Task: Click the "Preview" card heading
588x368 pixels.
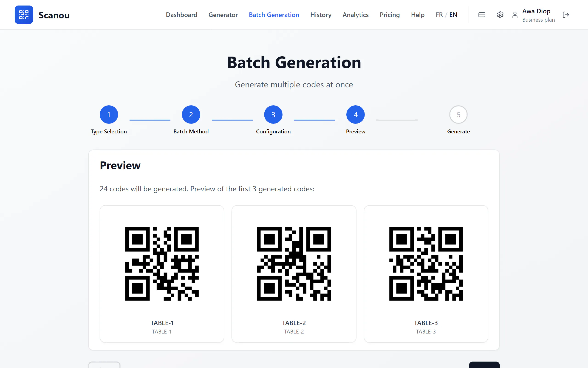Action: tap(120, 166)
